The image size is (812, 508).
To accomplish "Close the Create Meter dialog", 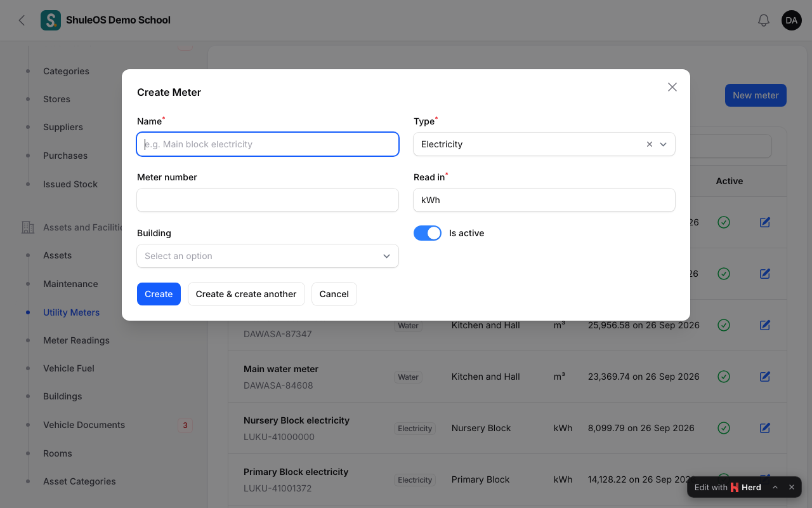I will (672, 87).
